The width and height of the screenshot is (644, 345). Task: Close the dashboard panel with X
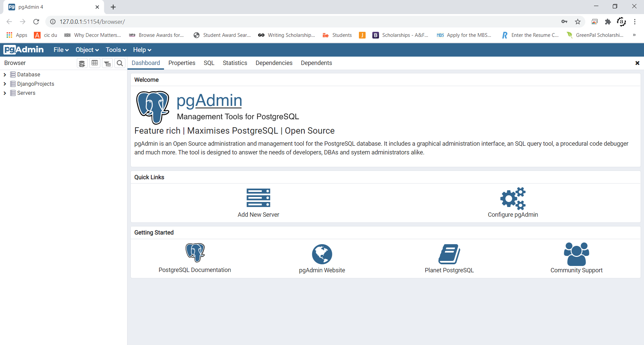pyautogui.click(x=637, y=63)
